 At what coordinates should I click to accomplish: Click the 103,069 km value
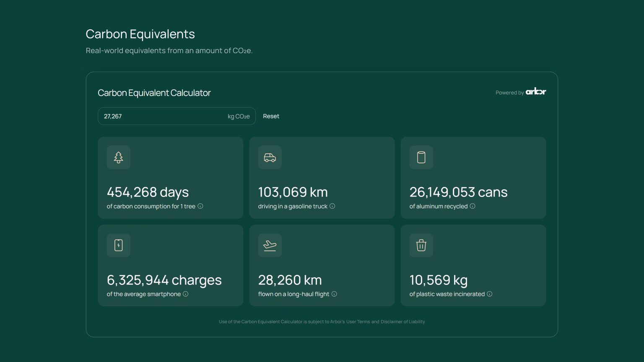pyautogui.click(x=293, y=192)
